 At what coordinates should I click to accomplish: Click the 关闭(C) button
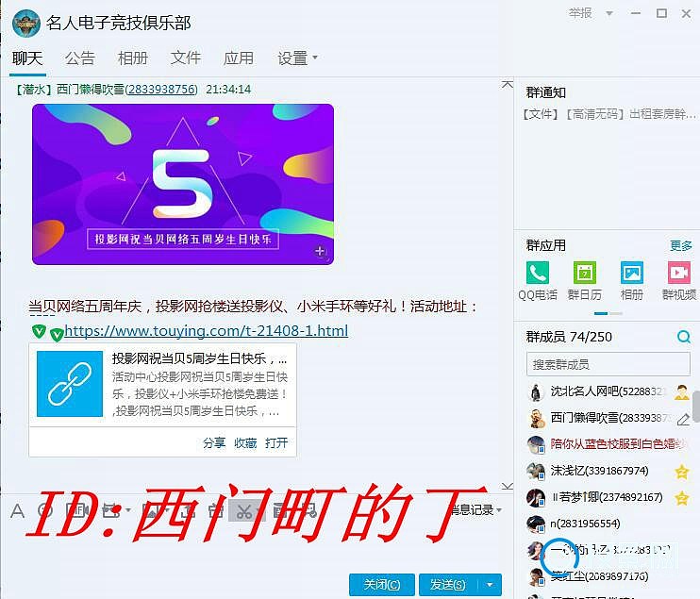382,585
